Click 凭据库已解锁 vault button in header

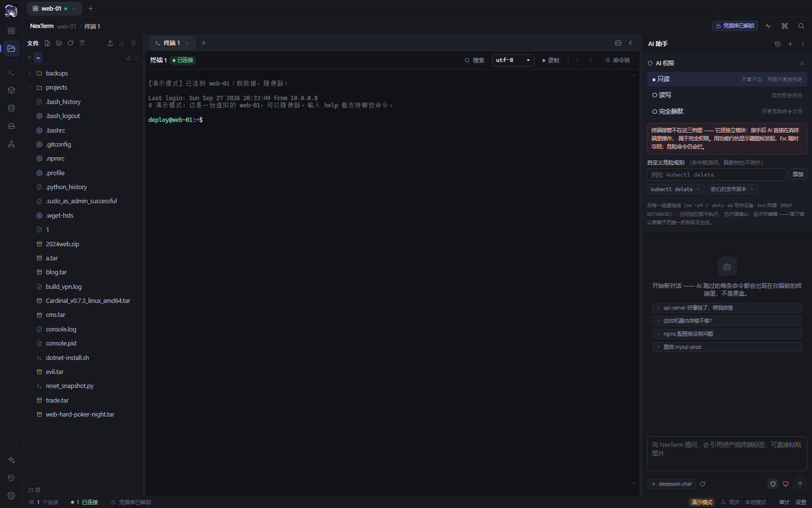click(735, 26)
